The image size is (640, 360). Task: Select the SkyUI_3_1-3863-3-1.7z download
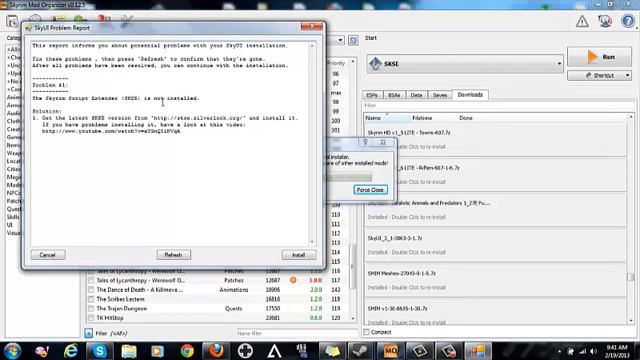[x=495, y=245]
